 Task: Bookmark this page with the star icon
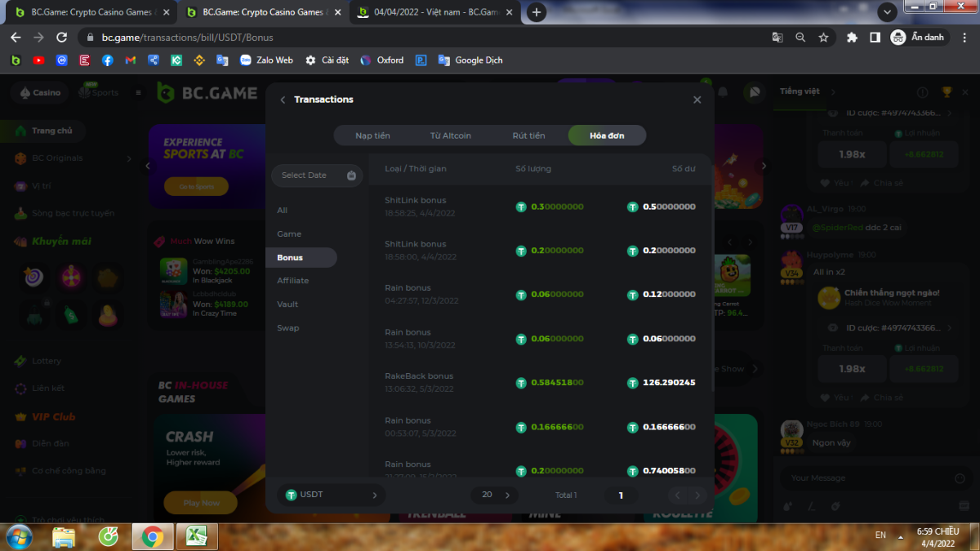point(823,38)
